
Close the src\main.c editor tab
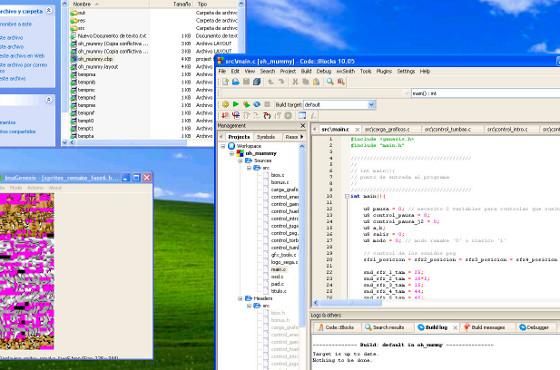pyautogui.click(x=357, y=129)
